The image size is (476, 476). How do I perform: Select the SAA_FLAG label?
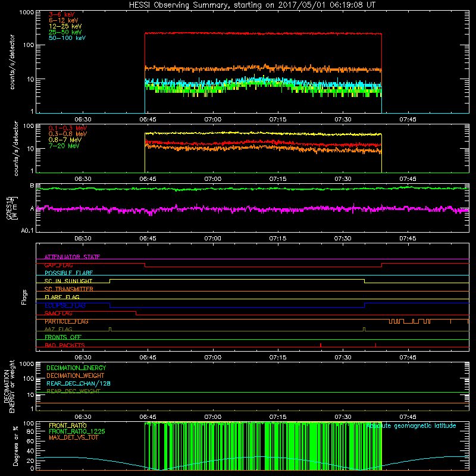tap(58, 313)
